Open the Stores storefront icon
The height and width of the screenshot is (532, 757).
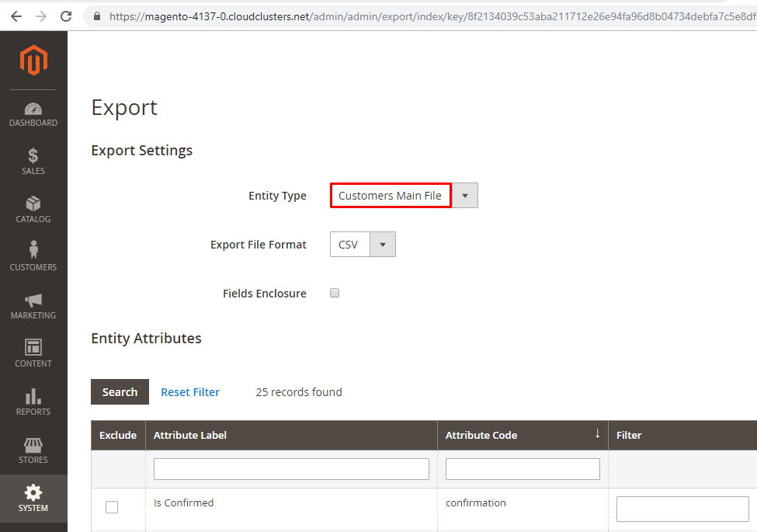coord(33,444)
